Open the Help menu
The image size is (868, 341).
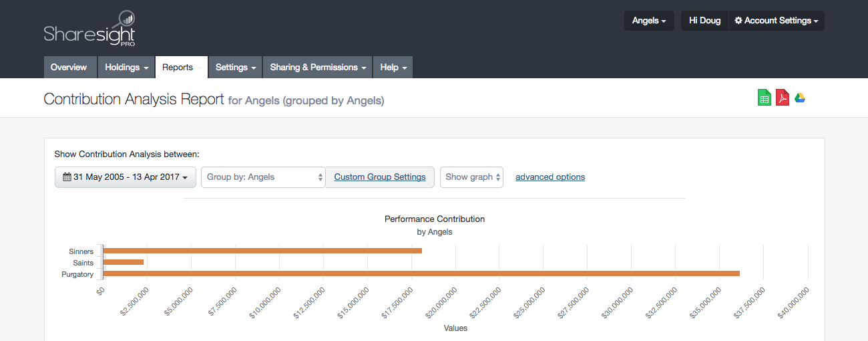coord(393,68)
